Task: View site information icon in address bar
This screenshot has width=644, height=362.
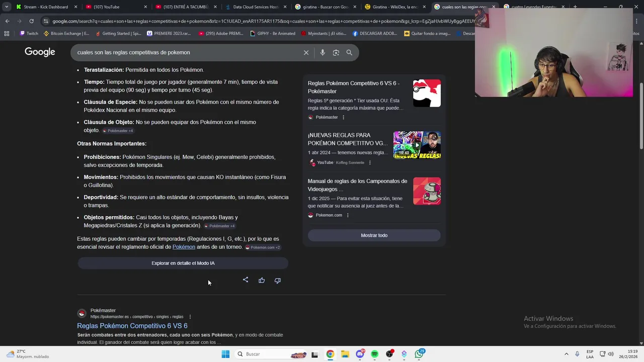Action: point(46,21)
